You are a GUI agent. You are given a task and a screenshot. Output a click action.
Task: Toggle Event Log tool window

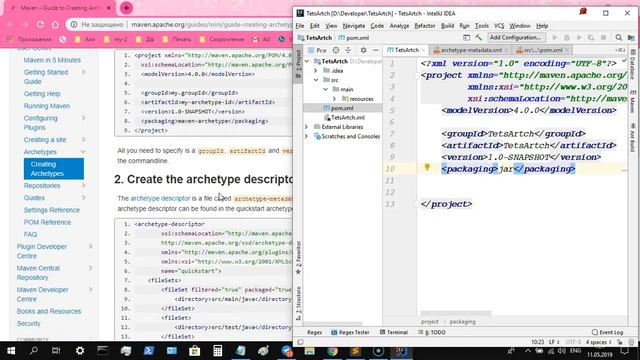(x=607, y=332)
